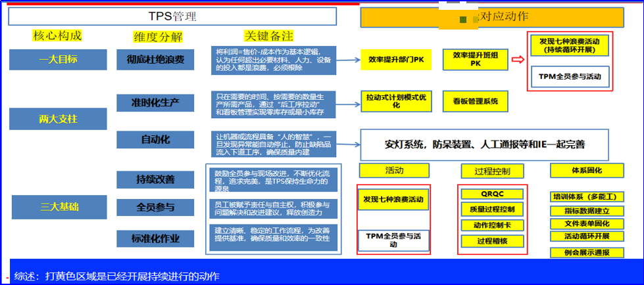
Task: Click the 活动 yellow heading
Action: [394, 170]
